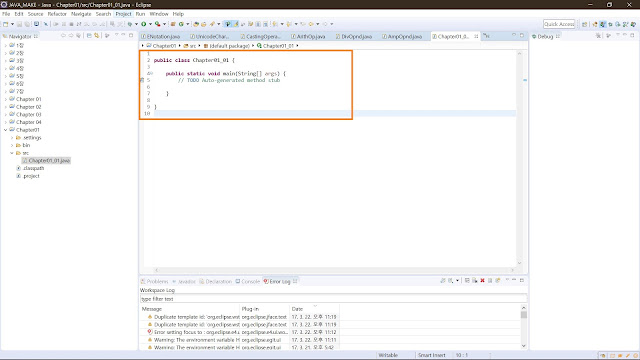
Task: Click the Navigator Back arrow icon
Action: [63, 36]
